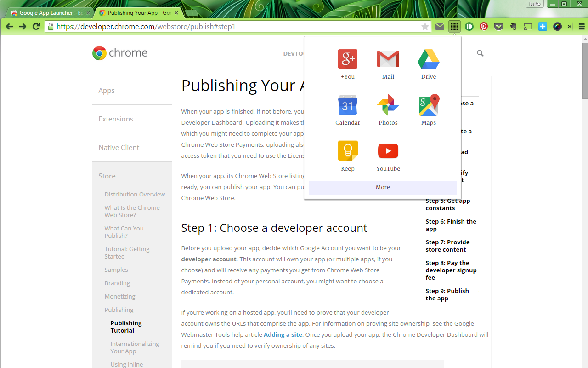Click the vertical page scrollbar thumb
Viewport: 588px width, 368px height.
click(585, 70)
